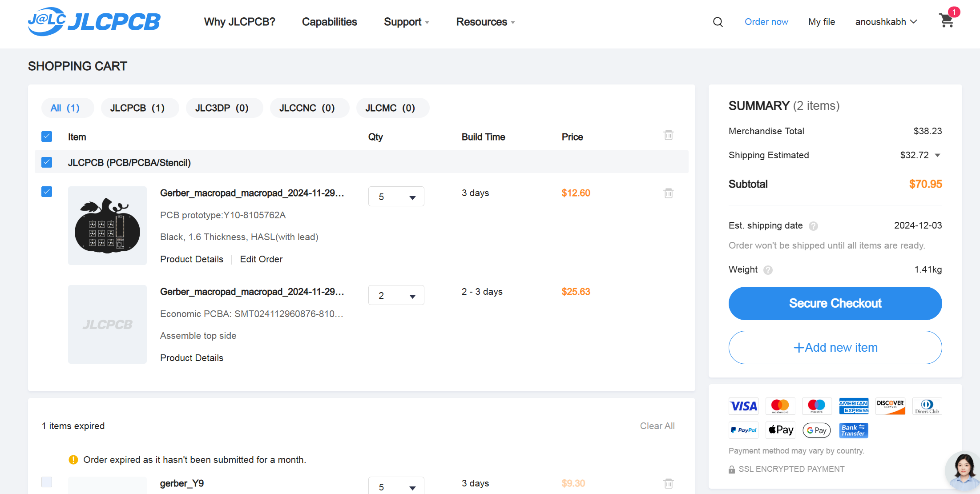Uncheck the JLCPCB (PCB/PCBA/Stencil) group checkbox
Image resolution: width=980 pixels, height=494 pixels.
coord(47,162)
